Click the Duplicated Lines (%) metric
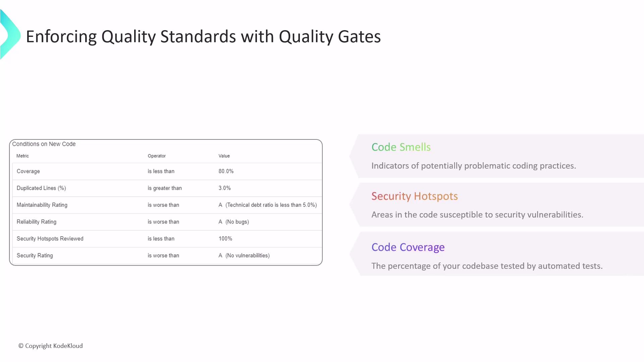 pyautogui.click(x=41, y=188)
